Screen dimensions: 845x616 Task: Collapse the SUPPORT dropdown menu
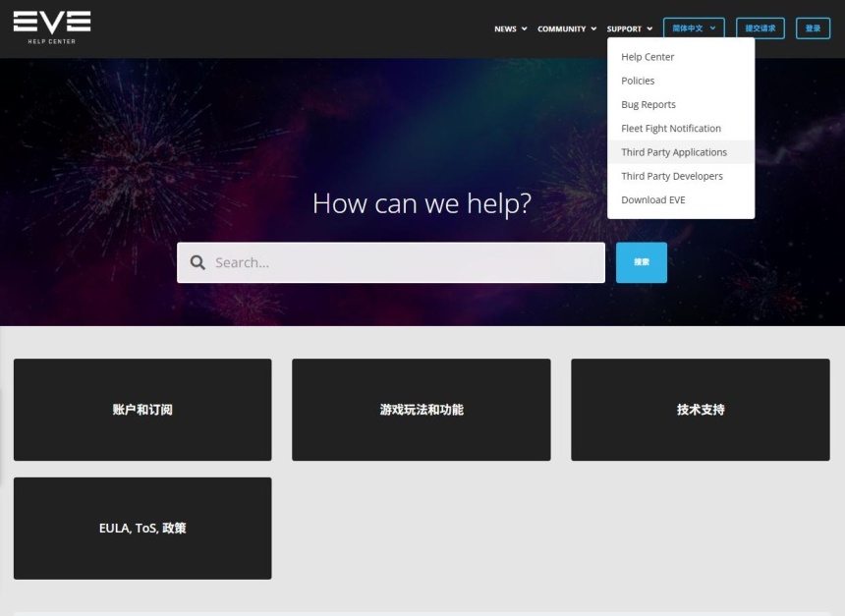[629, 28]
